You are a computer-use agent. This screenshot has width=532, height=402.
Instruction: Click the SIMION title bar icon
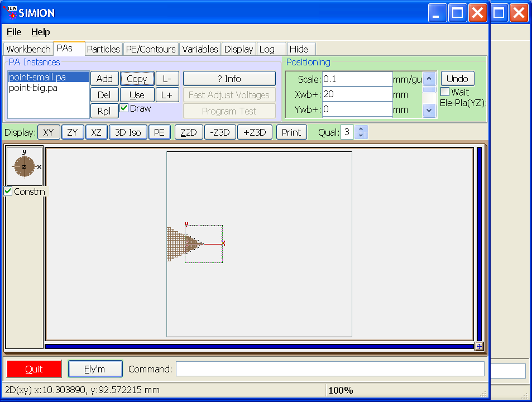pos(11,12)
